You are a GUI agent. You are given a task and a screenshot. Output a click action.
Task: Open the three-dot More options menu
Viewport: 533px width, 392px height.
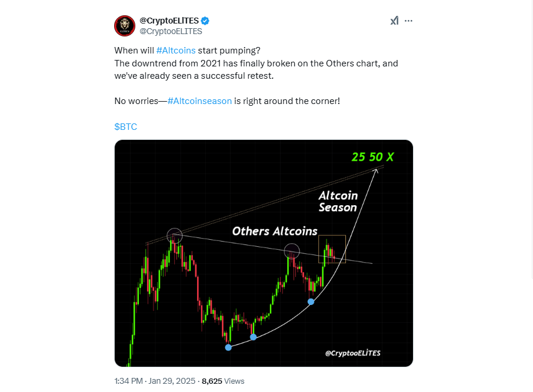click(x=409, y=21)
